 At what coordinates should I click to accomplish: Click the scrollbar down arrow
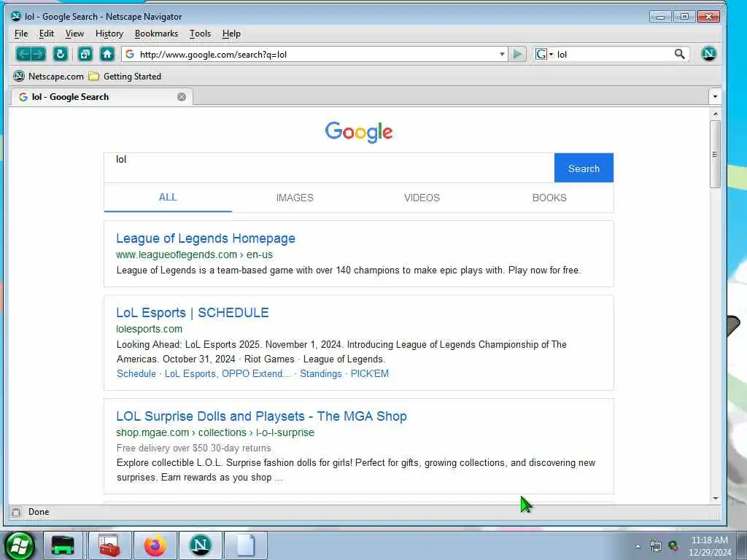tap(715, 498)
